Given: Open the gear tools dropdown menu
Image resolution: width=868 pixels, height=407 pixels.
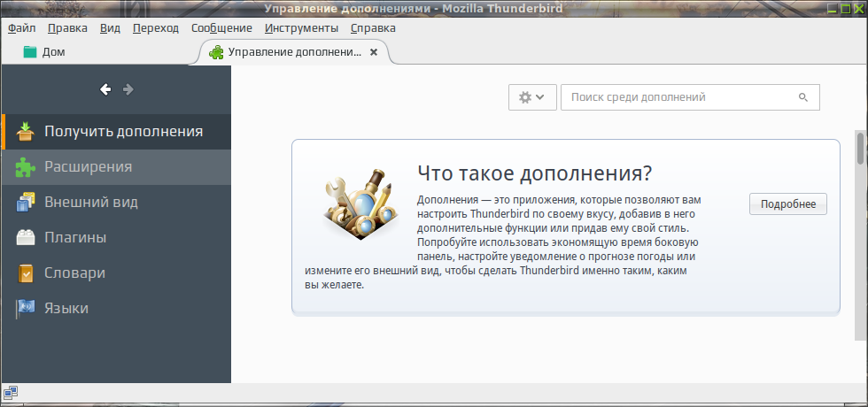Looking at the screenshot, I should (x=532, y=97).
